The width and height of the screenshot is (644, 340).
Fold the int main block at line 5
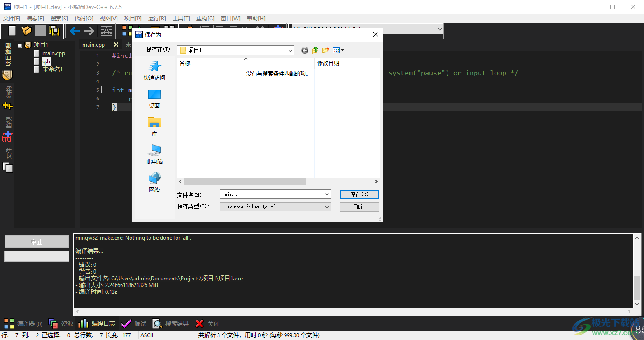[x=105, y=90]
